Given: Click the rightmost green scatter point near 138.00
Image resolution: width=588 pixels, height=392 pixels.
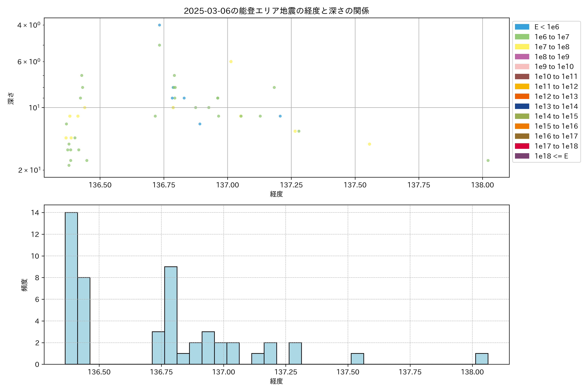Looking at the screenshot, I should 488,161.
